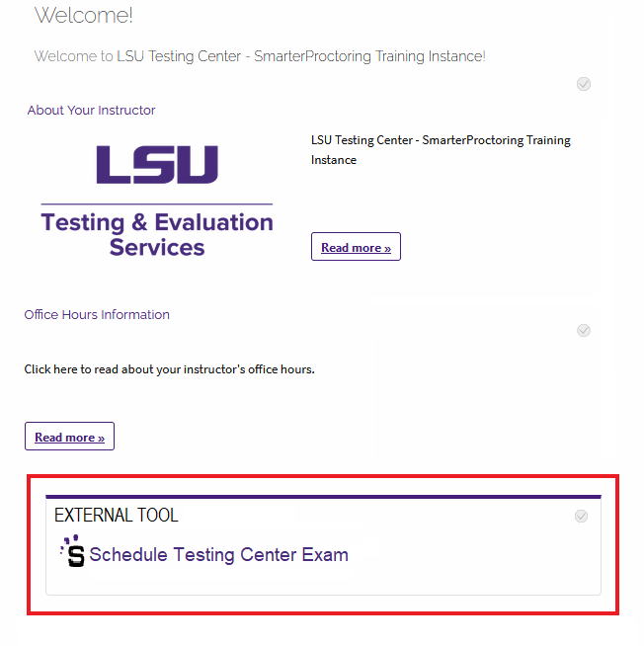Click Read more under About Your Instructor
The width and height of the screenshot is (644, 646).
(x=356, y=248)
